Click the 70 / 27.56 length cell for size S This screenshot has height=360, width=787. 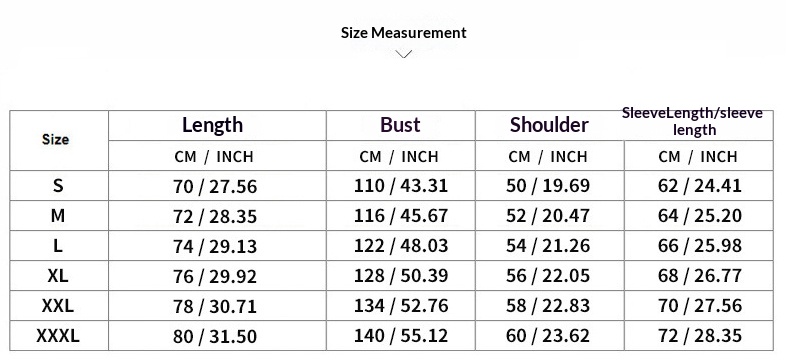215,187
